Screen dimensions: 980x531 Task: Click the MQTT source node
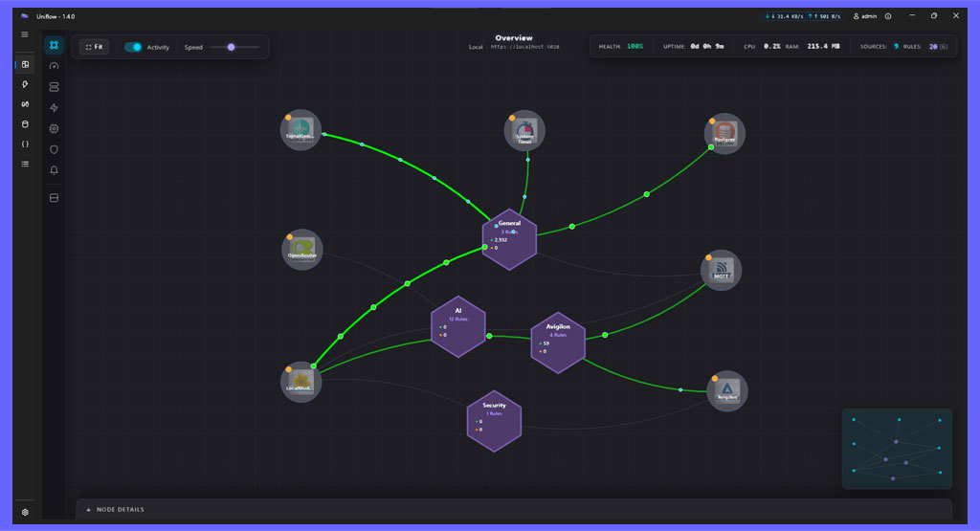pyautogui.click(x=722, y=270)
